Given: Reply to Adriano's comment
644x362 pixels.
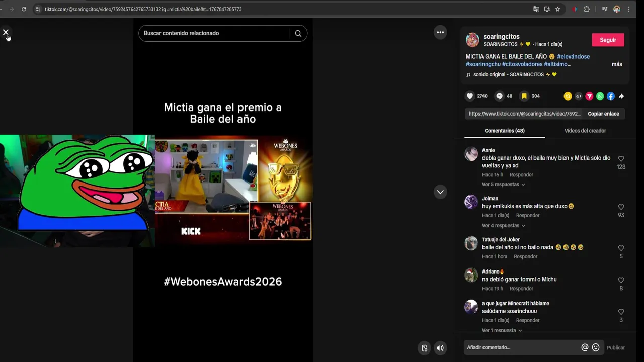Looking at the screenshot, I should [x=521, y=289].
